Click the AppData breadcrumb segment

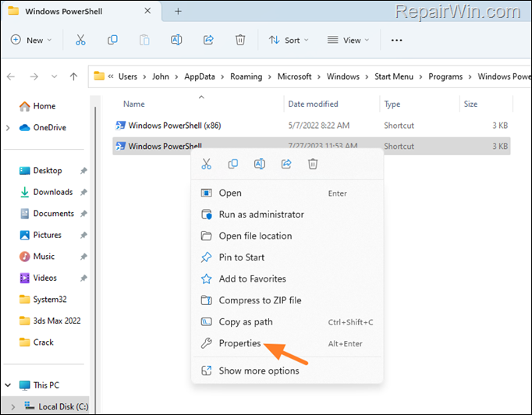[200, 76]
